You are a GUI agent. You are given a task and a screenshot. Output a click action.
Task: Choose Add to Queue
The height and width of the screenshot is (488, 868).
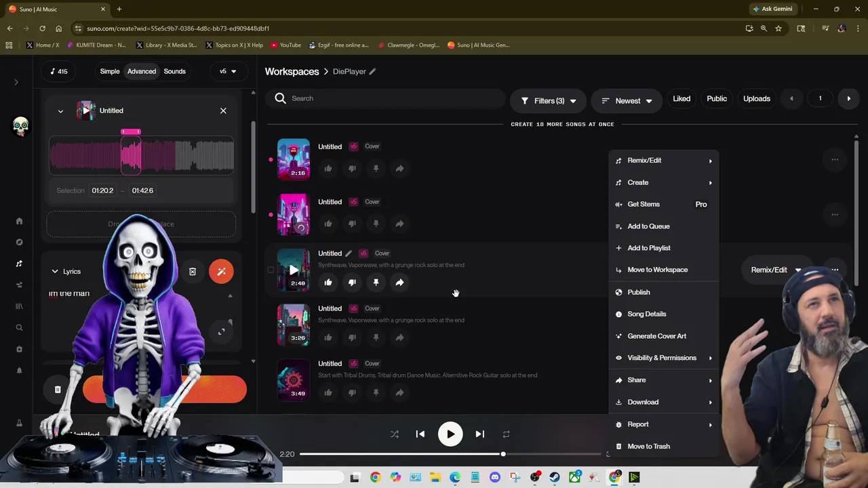pos(664,226)
